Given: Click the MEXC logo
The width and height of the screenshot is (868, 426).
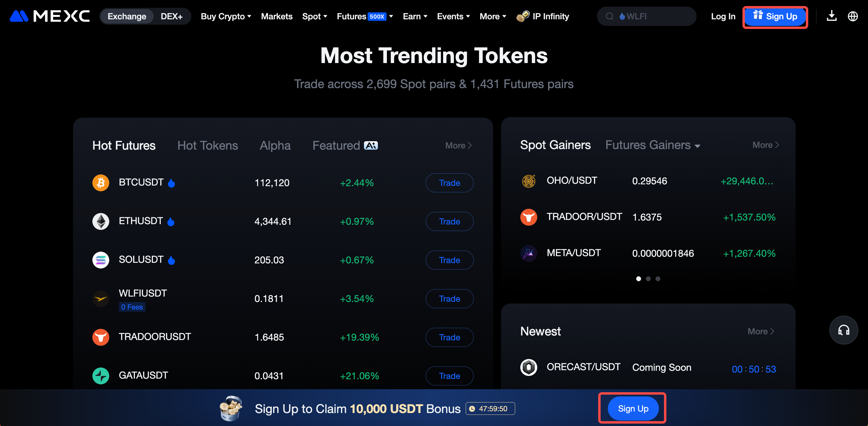Looking at the screenshot, I should [49, 16].
